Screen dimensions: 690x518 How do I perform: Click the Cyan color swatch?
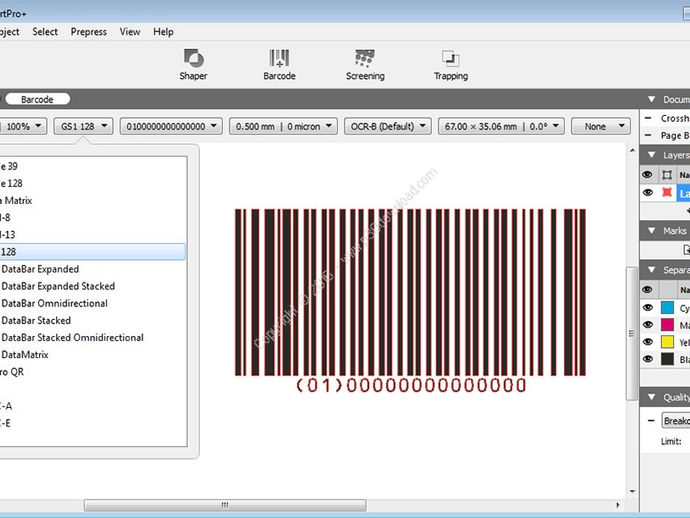coord(668,308)
